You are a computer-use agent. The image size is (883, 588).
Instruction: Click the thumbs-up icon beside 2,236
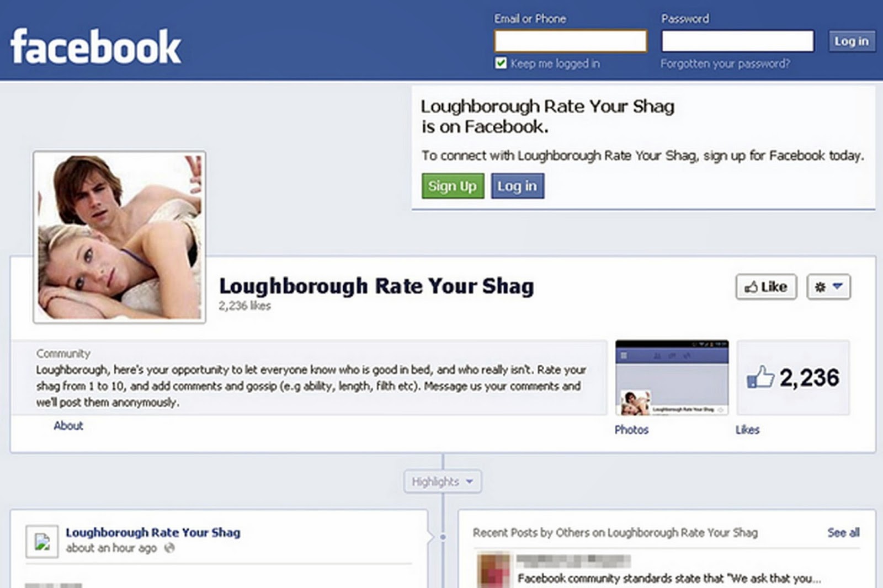click(760, 377)
